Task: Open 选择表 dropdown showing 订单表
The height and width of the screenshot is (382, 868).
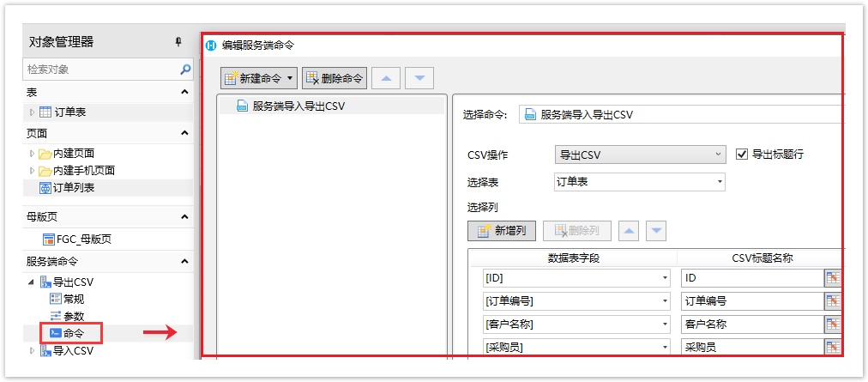Action: pyautogui.click(x=640, y=182)
